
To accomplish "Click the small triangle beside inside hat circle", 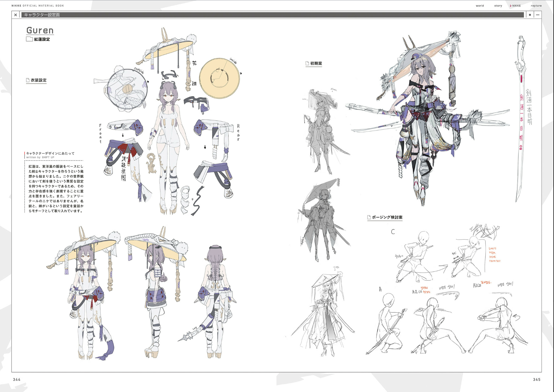I will coord(241,74).
